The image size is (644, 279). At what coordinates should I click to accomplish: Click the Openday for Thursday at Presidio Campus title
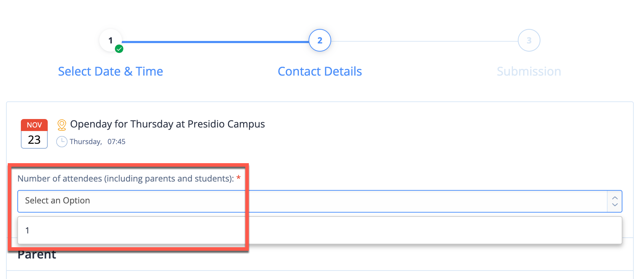click(168, 124)
